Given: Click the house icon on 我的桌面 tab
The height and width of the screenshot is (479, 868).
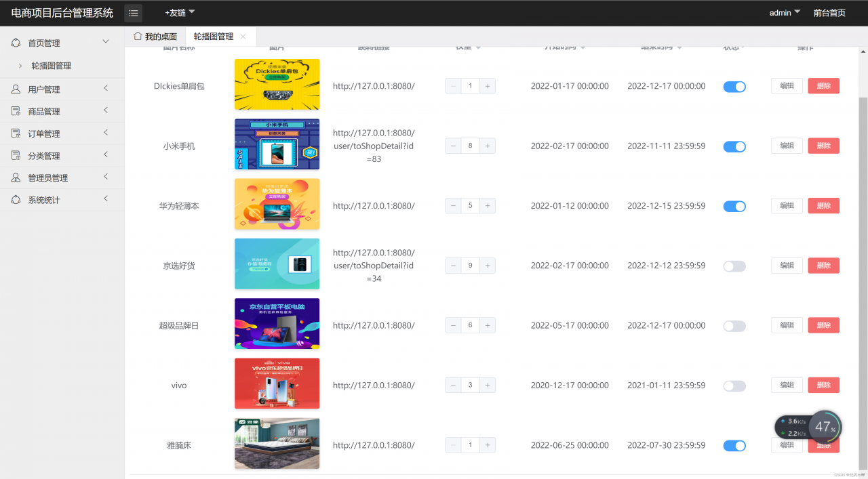Looking at the screenshot, I should (138, 36).
